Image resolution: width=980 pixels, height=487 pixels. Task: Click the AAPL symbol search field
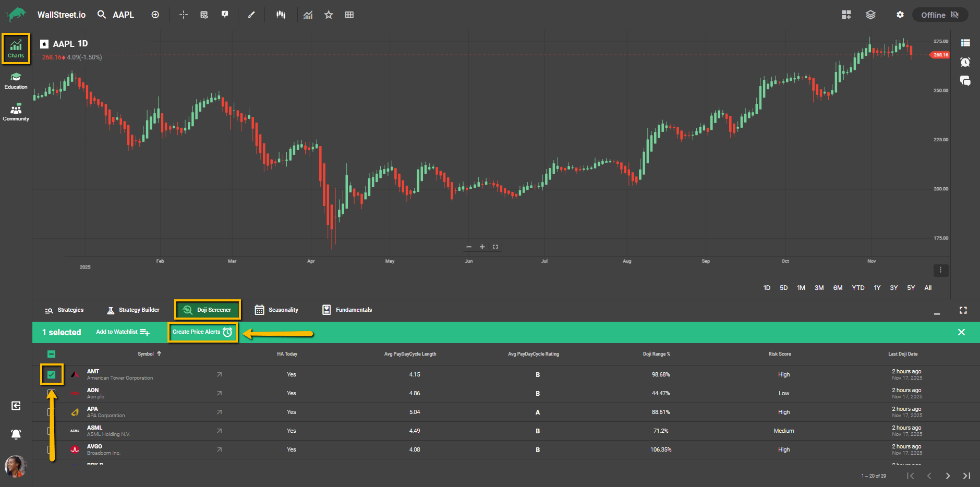123,15
